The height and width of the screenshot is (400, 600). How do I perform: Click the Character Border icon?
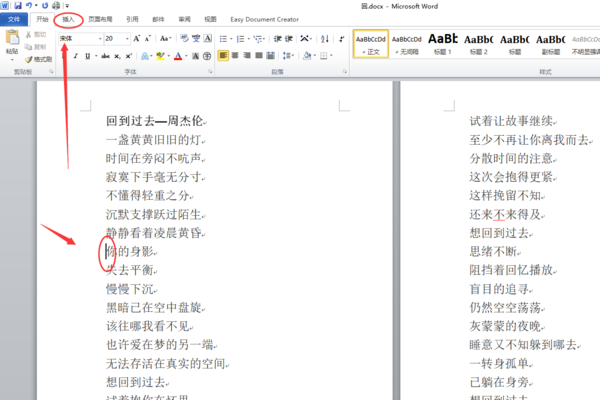point(207,38)
